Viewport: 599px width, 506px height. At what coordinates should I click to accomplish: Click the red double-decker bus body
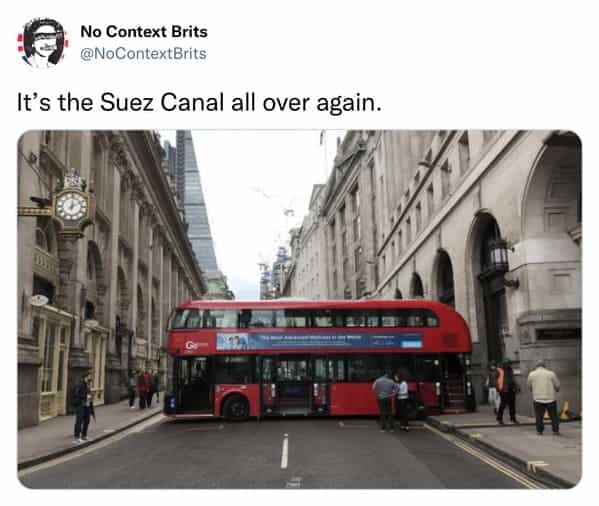pyautogui.click(x=319, y=359)
